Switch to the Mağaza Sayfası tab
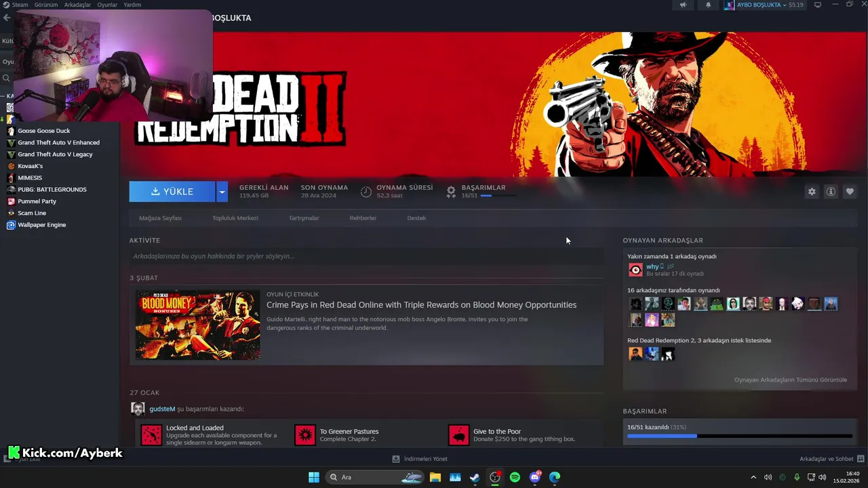The height and width of the screenshot is (488, 868). click(x=160, y=218)
